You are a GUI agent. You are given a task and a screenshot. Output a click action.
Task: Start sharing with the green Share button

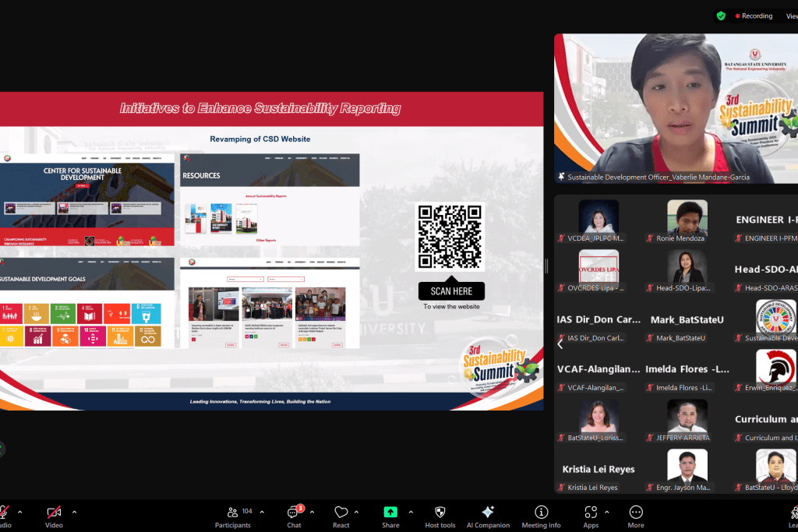(390, 513)
